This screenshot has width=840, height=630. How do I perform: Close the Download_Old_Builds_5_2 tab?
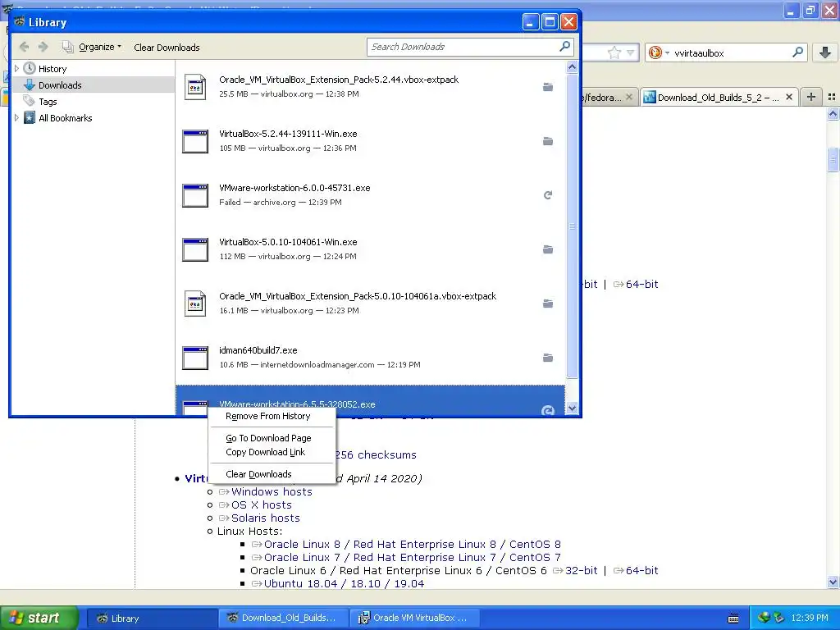click(x=788, y=97)
